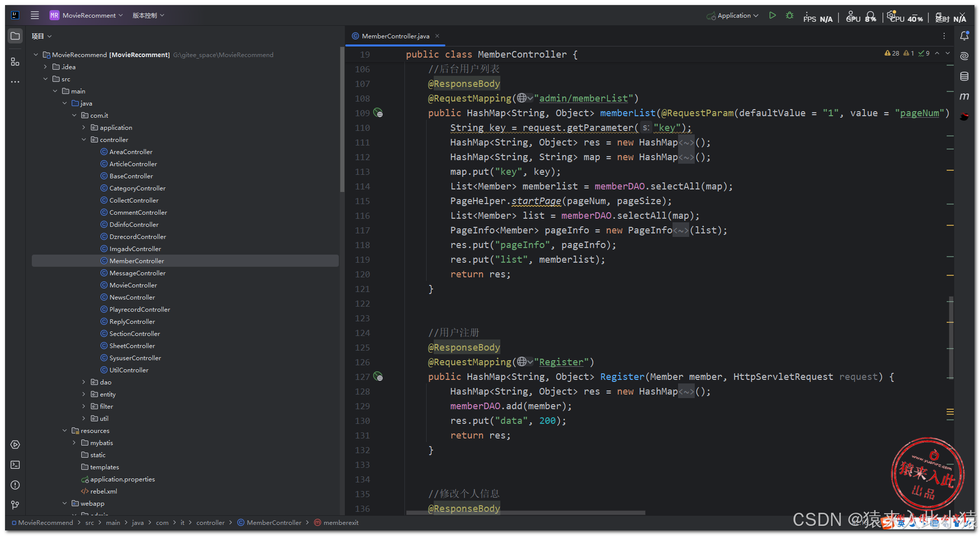Click the editor vertical scrollbar thumb

[x=951, y=337]
